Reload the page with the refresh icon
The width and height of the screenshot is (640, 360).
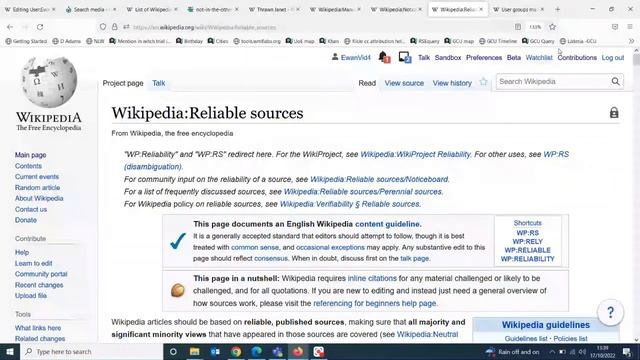point(40,27)
